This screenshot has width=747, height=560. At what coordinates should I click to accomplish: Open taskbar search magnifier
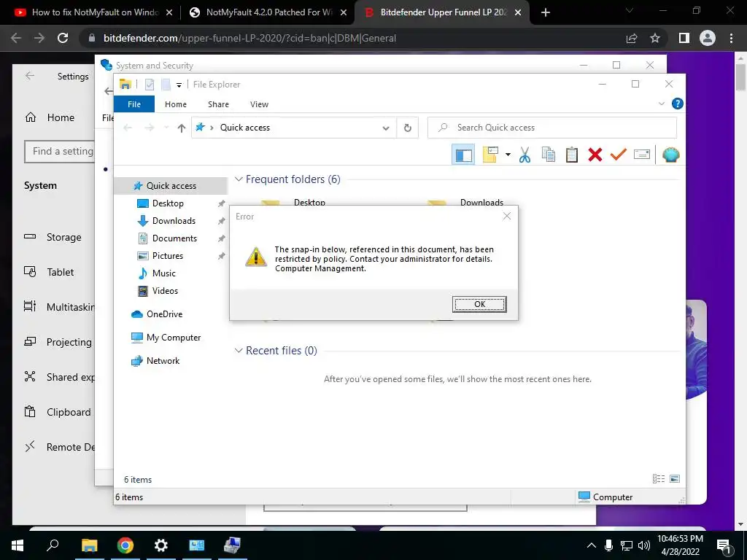[x=53, y=545]
